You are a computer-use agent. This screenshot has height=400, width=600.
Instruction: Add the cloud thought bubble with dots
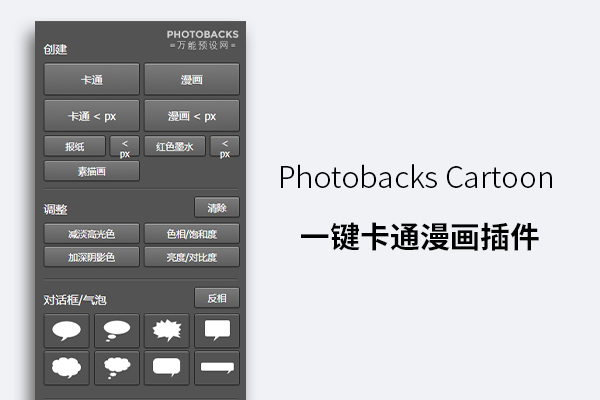click(x=117, y=367)
